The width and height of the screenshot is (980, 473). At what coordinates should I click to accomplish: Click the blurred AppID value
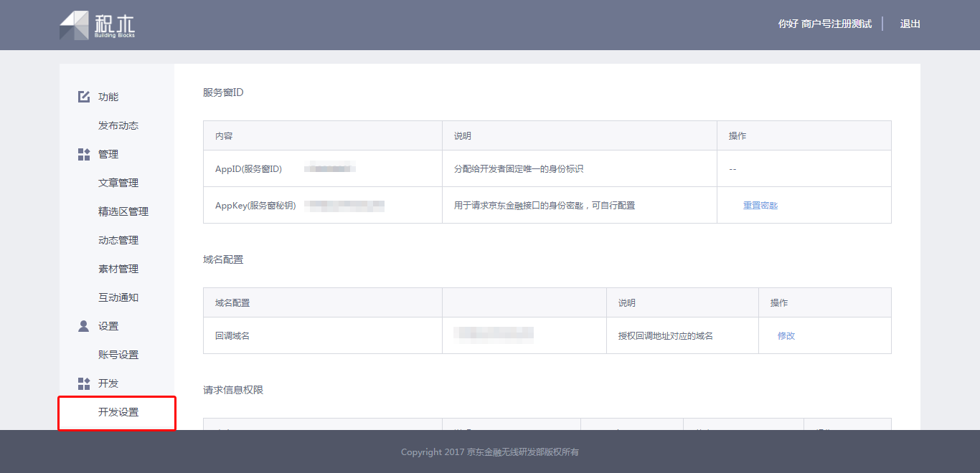(x=330, y=169)
